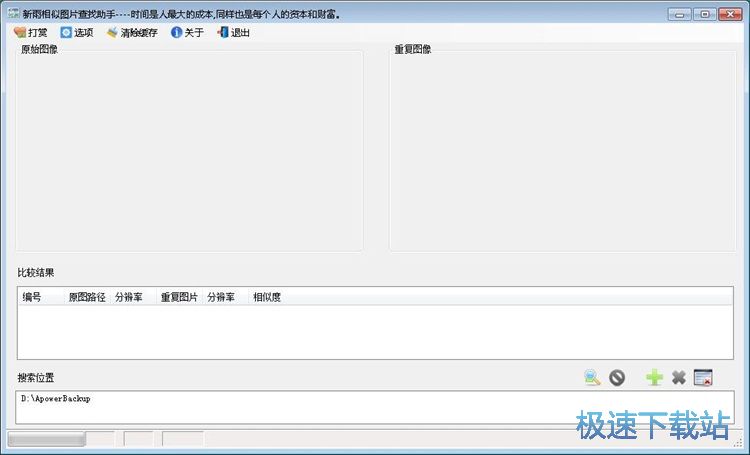Image resolution: width=750 pixels, height=455 pixels.
Task: Maximize the window
Action: click(705, 14)
